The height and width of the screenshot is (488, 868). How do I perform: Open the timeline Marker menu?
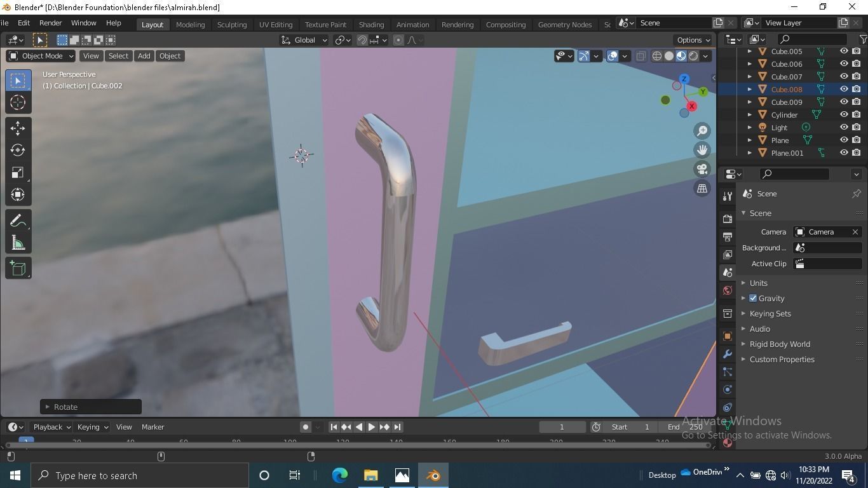click(x=153, y=427)
